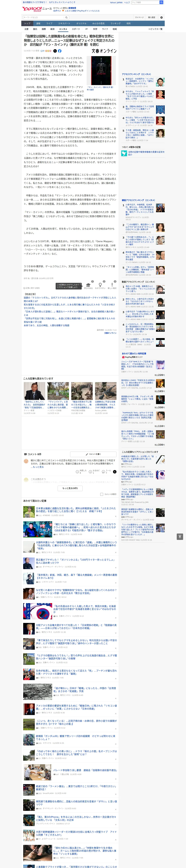Select the ランキング tab
Viewport: 186px width, 868px height.
click(x=115, y=24)
